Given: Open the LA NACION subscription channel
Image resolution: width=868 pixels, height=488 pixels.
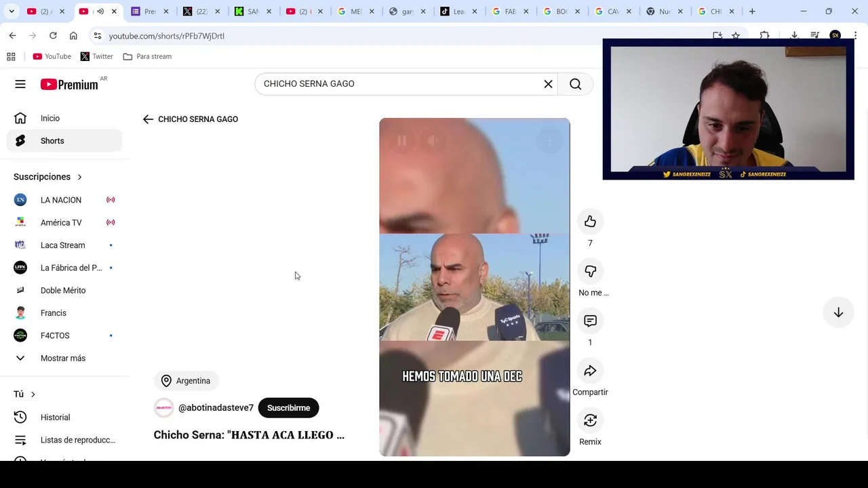Looking at the screenshot, I should click(x=64, y=200).
